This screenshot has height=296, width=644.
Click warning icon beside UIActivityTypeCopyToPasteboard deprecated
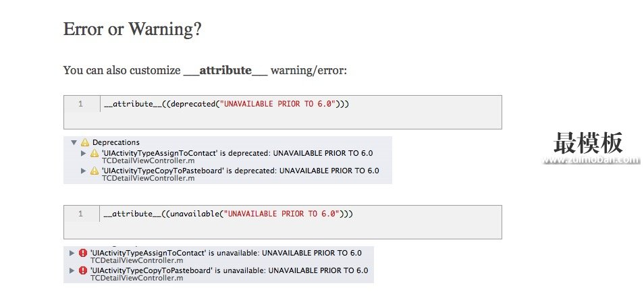pos(95,171)
